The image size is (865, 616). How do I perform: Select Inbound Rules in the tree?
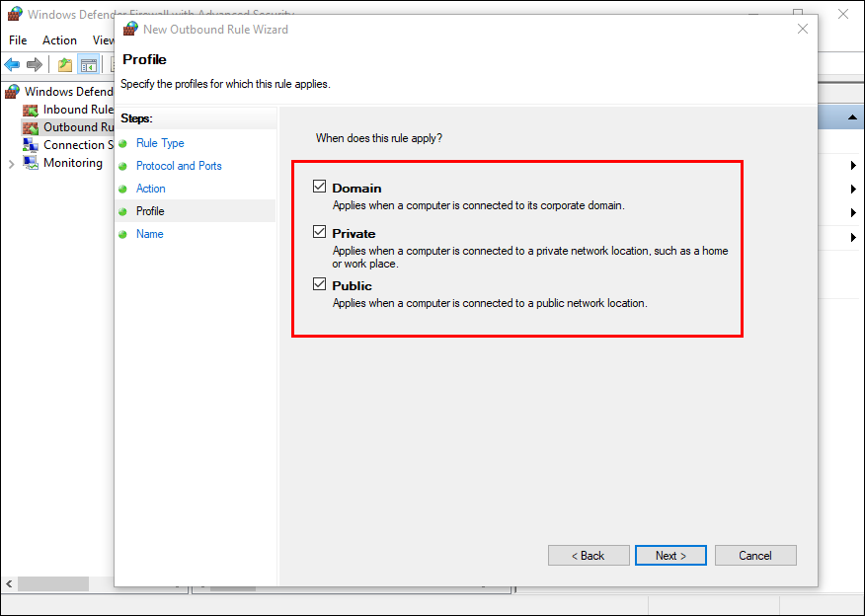click(x=78, y=110)
